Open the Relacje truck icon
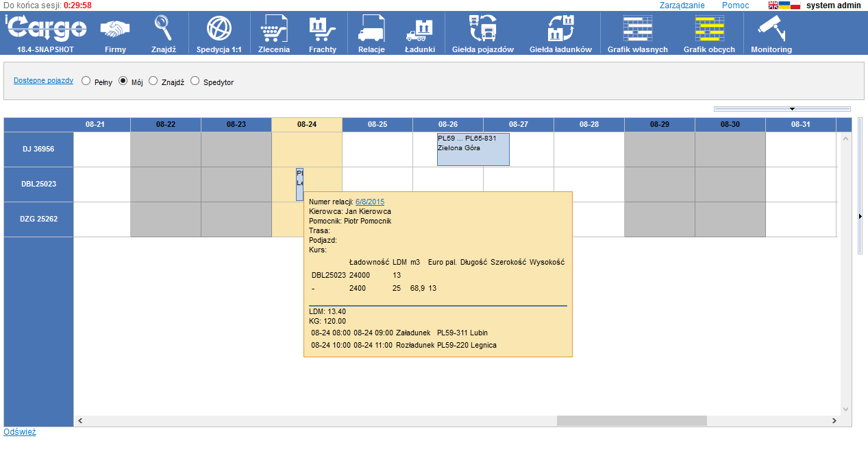The image size is (868, 467). [371, 29]
